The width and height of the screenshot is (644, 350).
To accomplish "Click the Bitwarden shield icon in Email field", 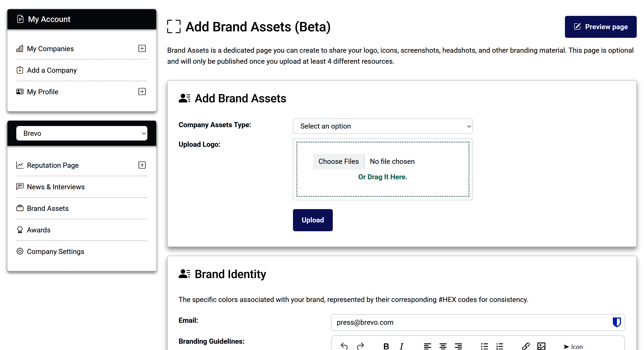I will [617, 322].
